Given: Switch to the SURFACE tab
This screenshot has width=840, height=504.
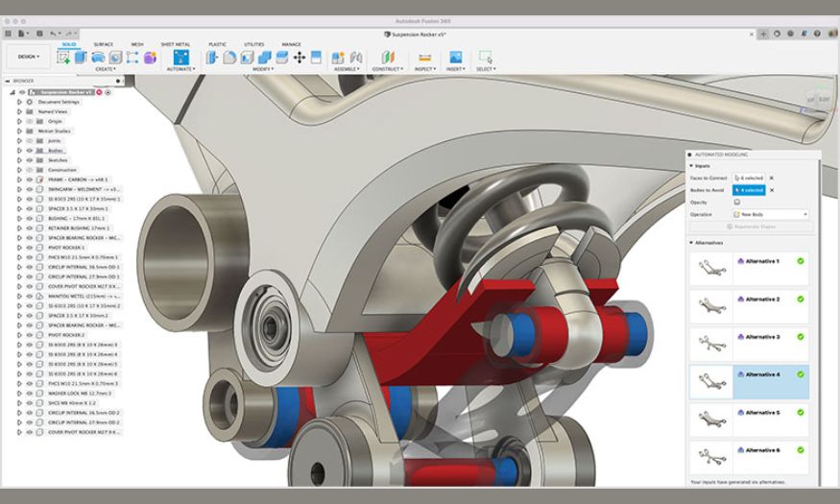Looking at the screenshot, I should (x=104, y=44).
